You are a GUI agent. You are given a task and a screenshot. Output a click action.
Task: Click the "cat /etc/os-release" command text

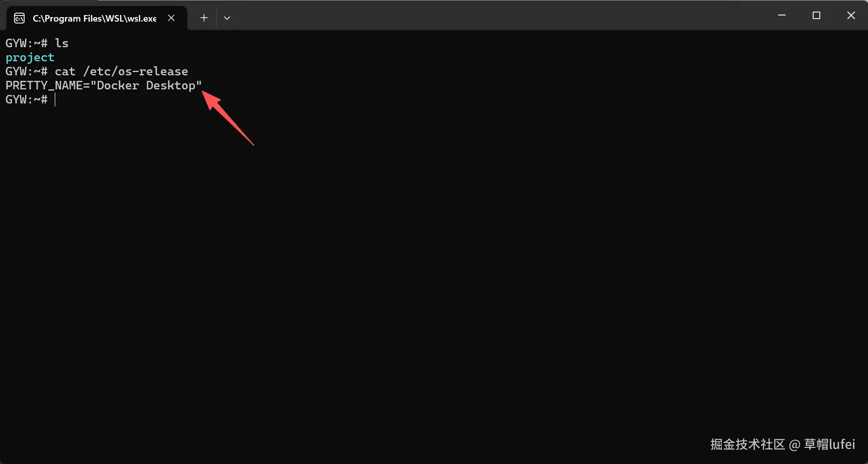tap(121, 71)
